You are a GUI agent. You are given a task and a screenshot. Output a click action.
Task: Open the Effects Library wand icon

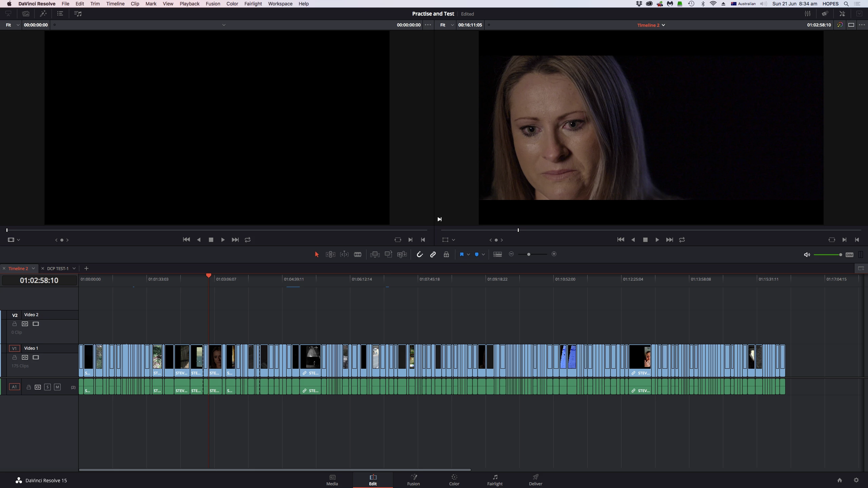pos(43,14)
